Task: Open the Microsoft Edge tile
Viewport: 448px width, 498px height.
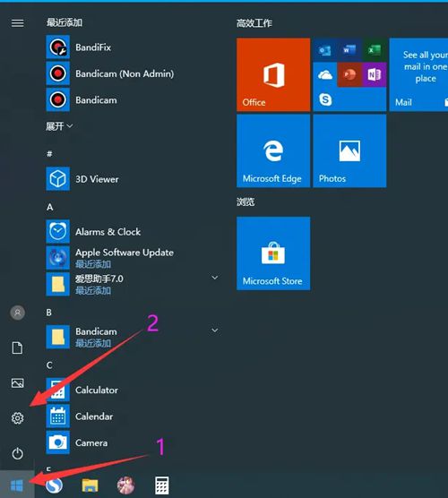Action: pyautogui.click(x=273, y=150)
